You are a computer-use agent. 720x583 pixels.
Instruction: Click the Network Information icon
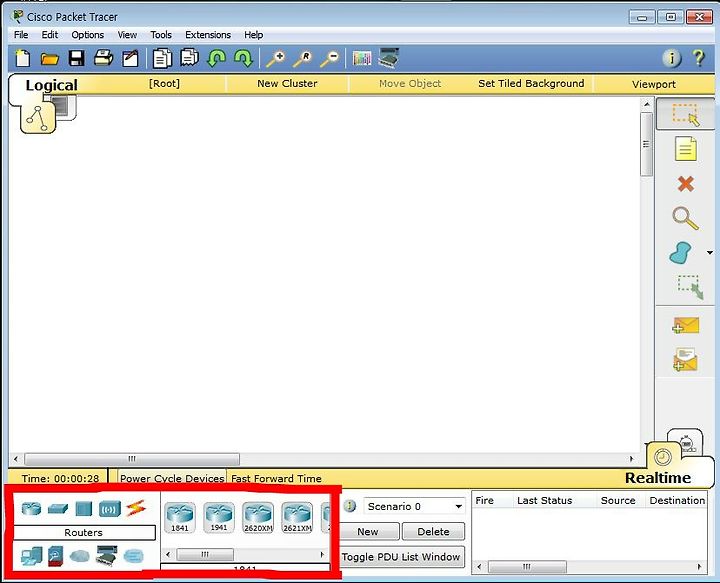[x=671, y=58]
